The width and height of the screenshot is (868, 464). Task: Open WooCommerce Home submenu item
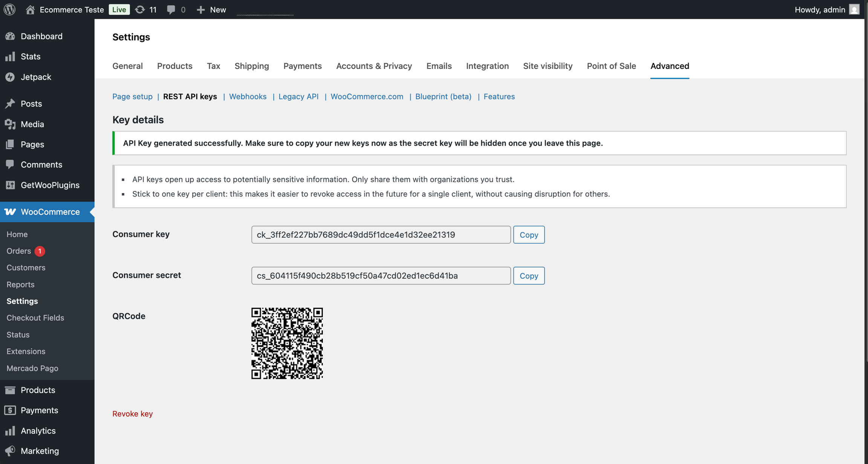coord(17,234)
